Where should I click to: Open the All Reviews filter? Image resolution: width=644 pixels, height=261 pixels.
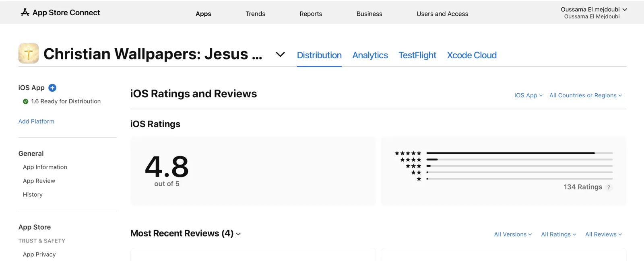pos(603,234)
